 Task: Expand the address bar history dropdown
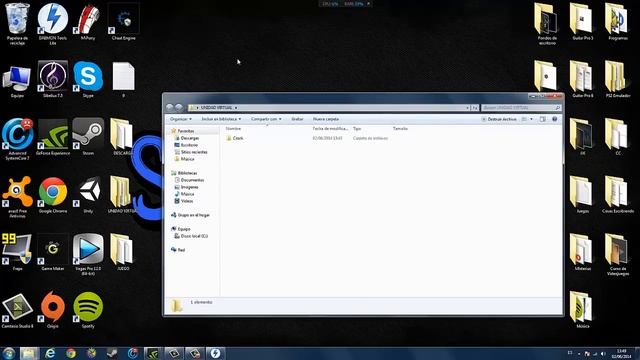point(467,108)
